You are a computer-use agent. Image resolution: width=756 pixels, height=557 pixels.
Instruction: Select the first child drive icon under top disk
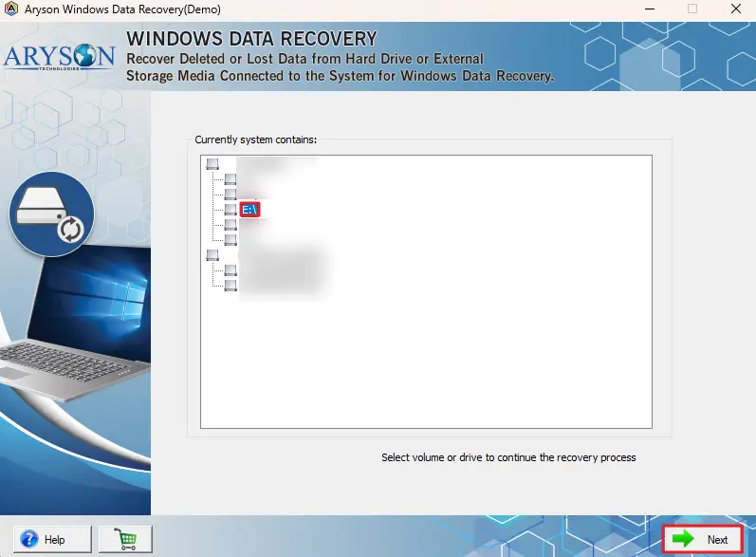pos(230,179)
